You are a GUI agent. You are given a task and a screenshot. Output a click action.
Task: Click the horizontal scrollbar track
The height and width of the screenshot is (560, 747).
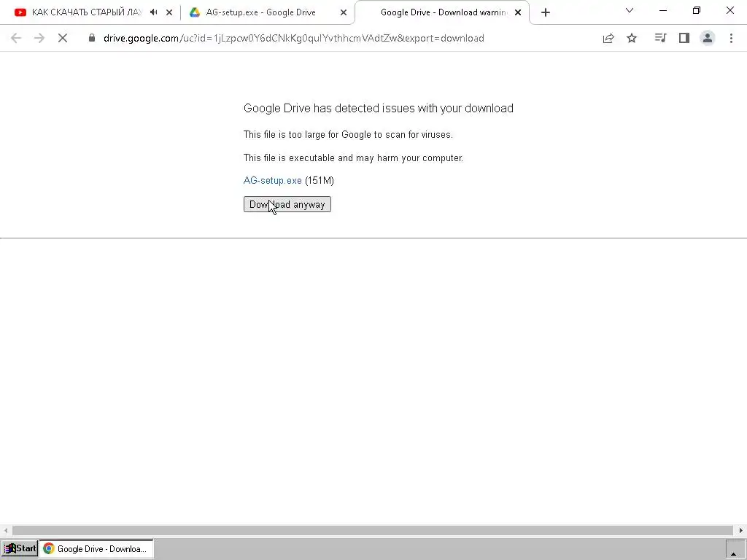pos(373,531)
